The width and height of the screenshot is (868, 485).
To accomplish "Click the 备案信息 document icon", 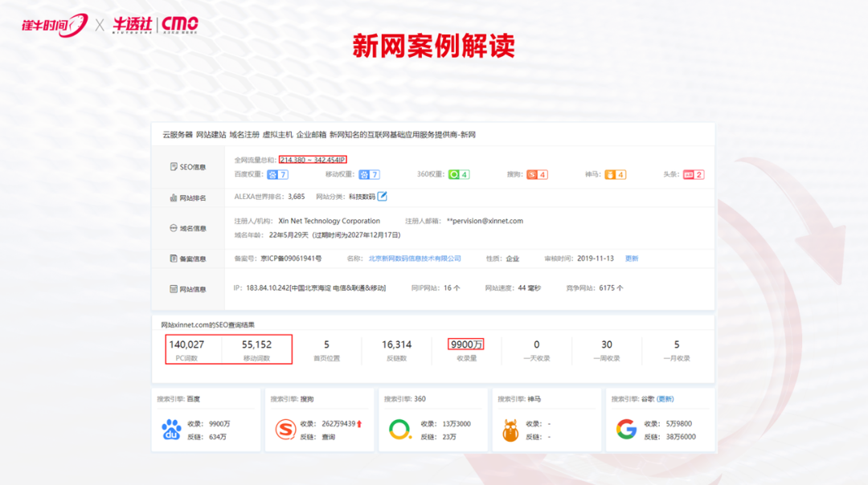I will [174, 259].
